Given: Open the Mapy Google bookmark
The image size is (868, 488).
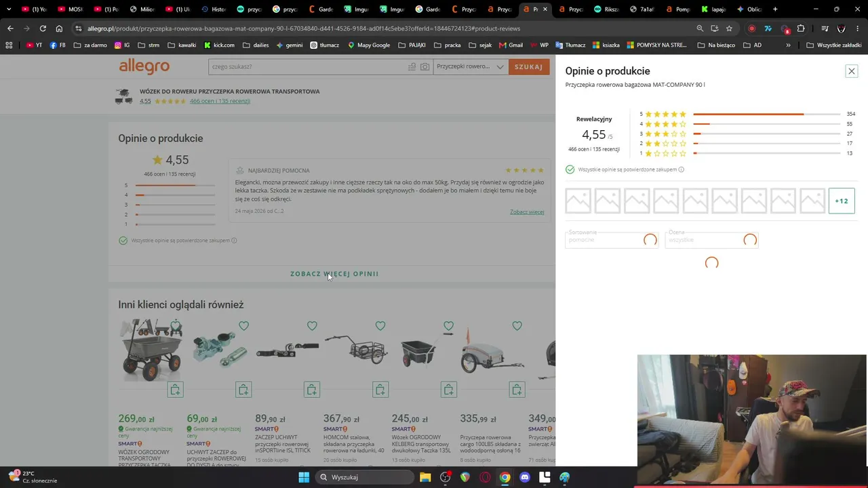Looking at the screenshot, I should tap(369, 45).
